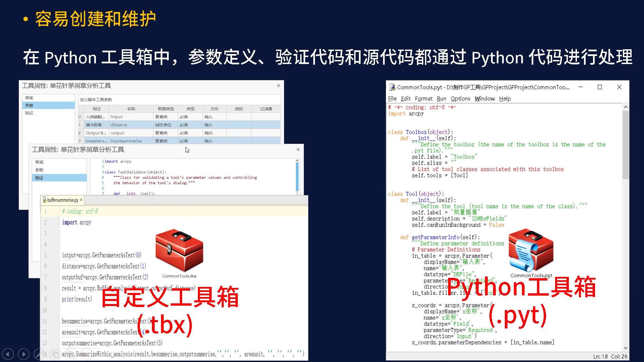Click the slide overview icon in presenter toolbar
This screenshot has height=362, width=644.
coord(55,354)
